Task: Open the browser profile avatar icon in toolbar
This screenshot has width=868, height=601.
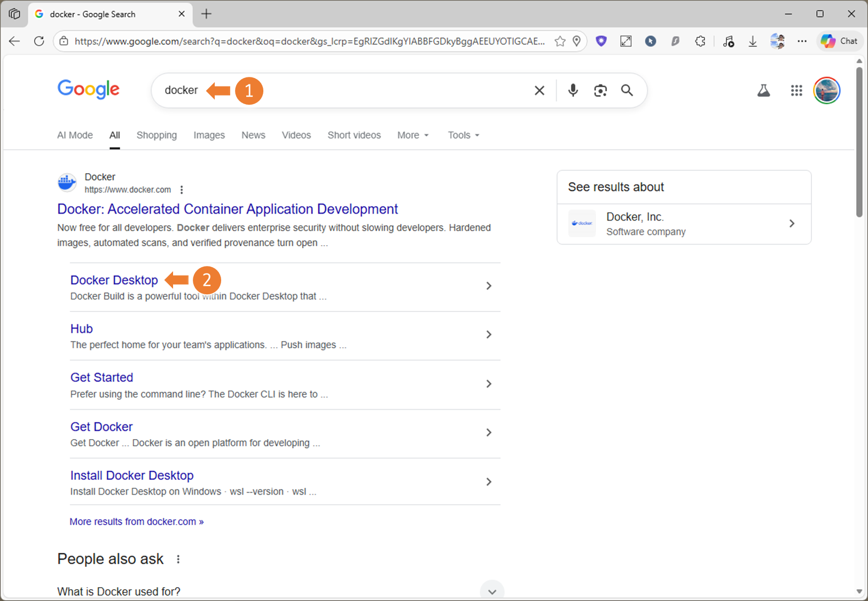Action: click(x=777, y=41)
